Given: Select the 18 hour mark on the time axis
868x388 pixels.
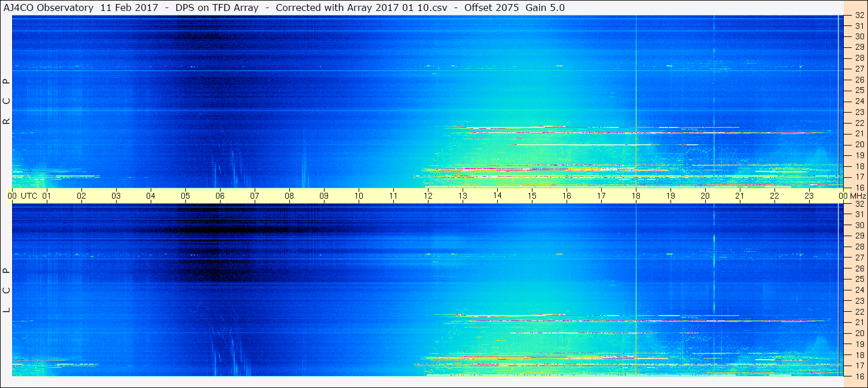Looking at the screenshot, I should (636, 196).
